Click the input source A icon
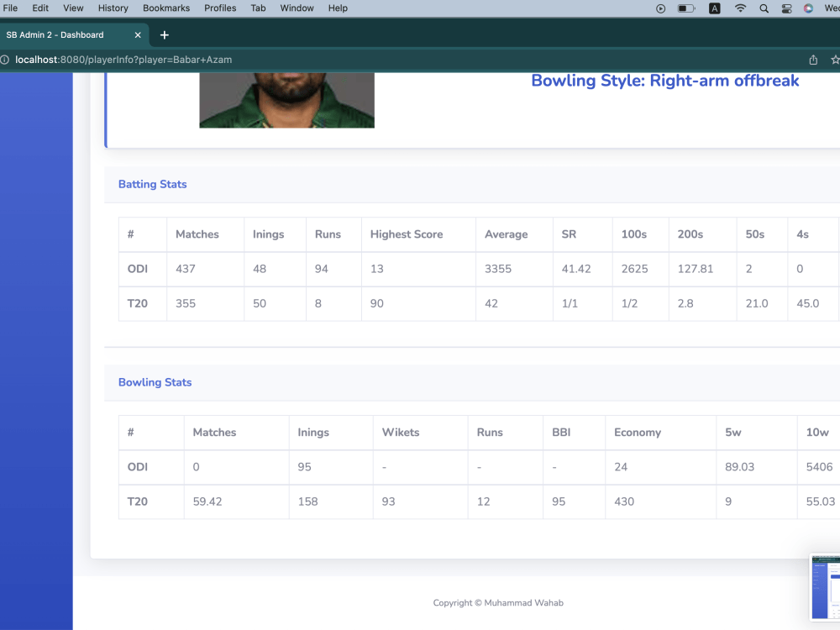This screenshot has width=840, height=630. pyautogui.click(x=715, y=8)
